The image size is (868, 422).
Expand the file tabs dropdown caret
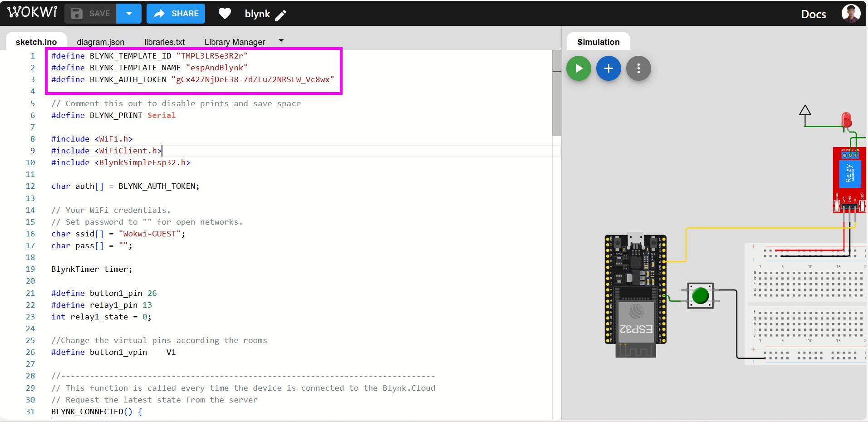[x=281, y=41]
